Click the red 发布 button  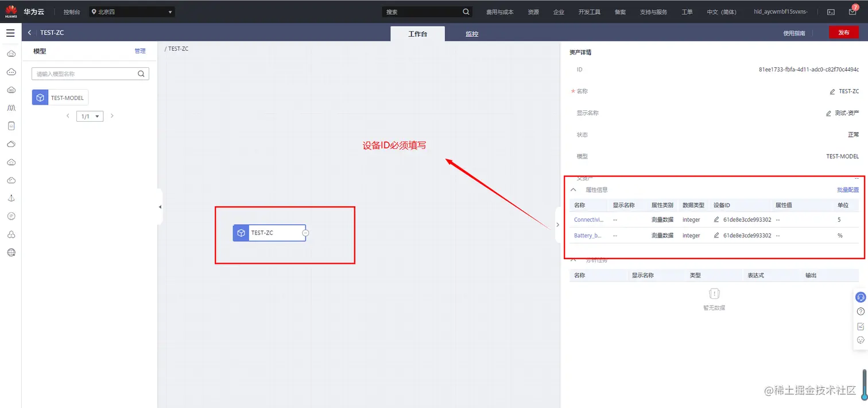844,33
